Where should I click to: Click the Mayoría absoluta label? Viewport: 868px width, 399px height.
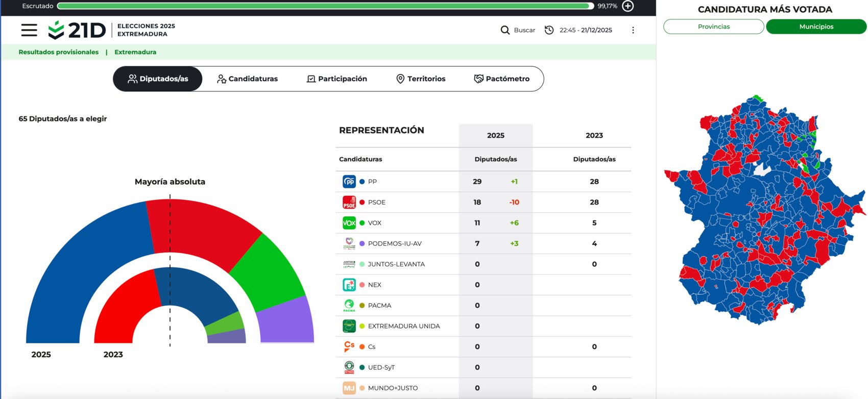170,182
